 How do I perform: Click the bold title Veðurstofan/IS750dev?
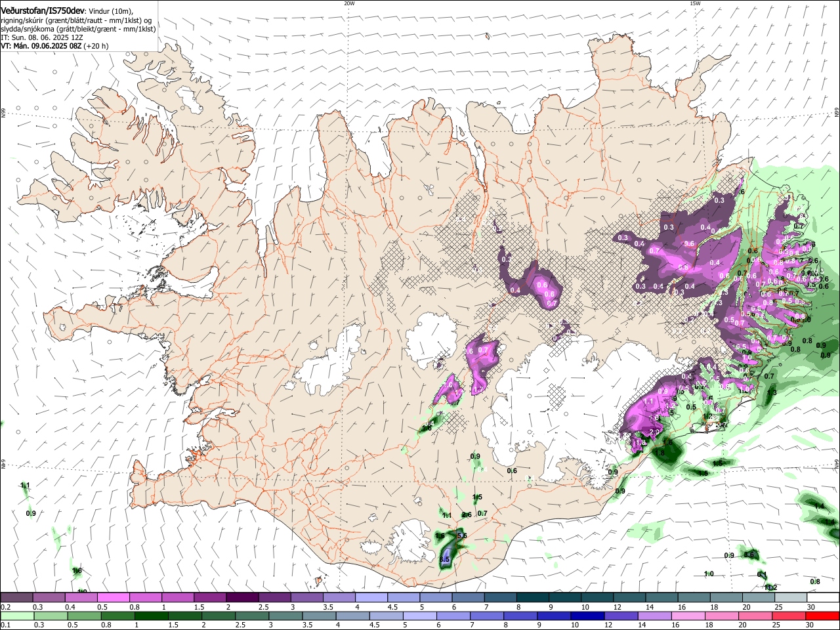43,11
